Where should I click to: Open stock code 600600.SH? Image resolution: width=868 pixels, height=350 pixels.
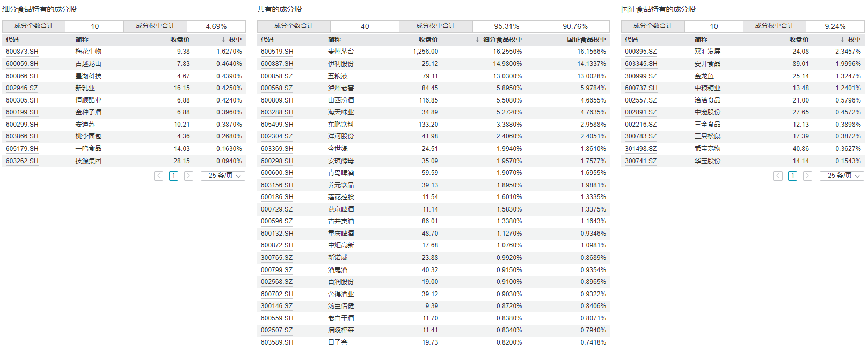(x=277, y=173)
